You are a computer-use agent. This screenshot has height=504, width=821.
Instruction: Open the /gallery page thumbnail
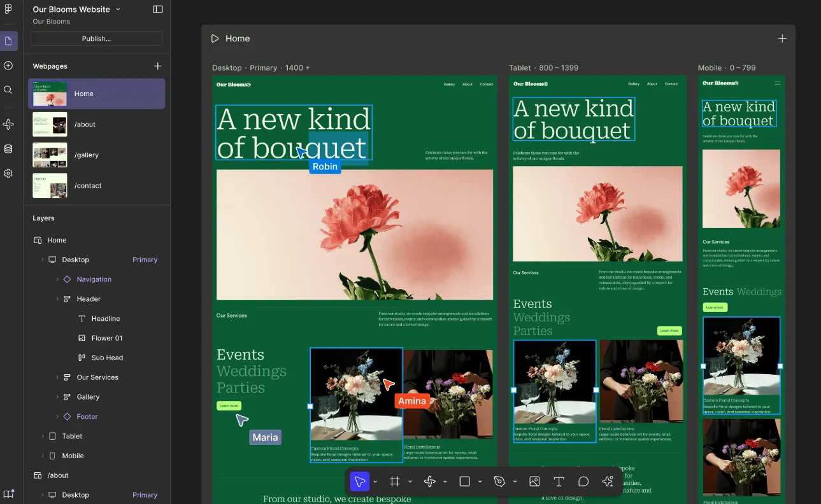tap(50, 155)
